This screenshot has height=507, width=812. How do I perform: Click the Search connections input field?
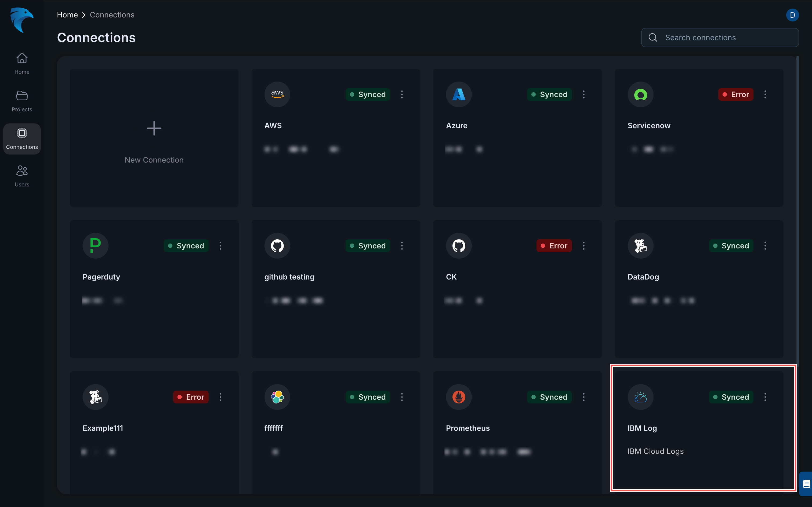(719, 38)
